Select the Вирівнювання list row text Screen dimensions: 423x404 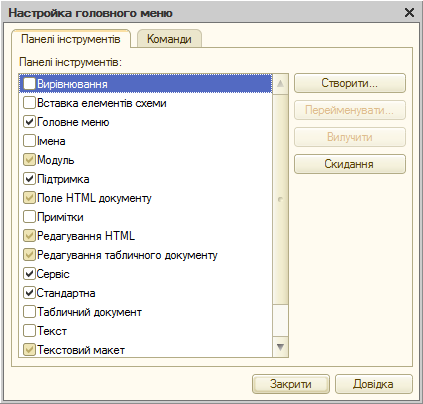coord(72,84)
